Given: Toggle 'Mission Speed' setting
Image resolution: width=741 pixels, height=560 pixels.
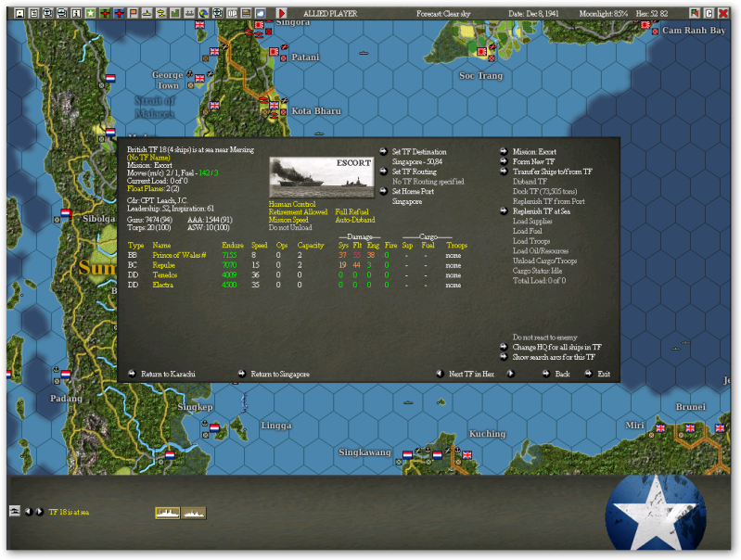Looking at the screenshot, I should click(288, 220).
